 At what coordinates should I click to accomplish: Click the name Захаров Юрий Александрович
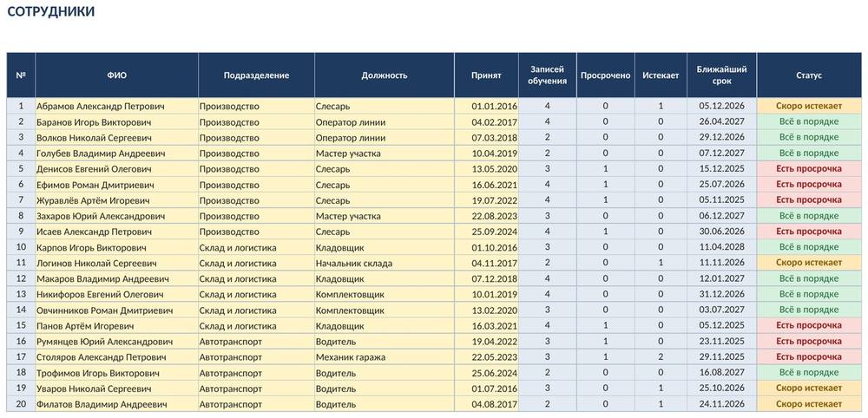(x=102, y=216)
